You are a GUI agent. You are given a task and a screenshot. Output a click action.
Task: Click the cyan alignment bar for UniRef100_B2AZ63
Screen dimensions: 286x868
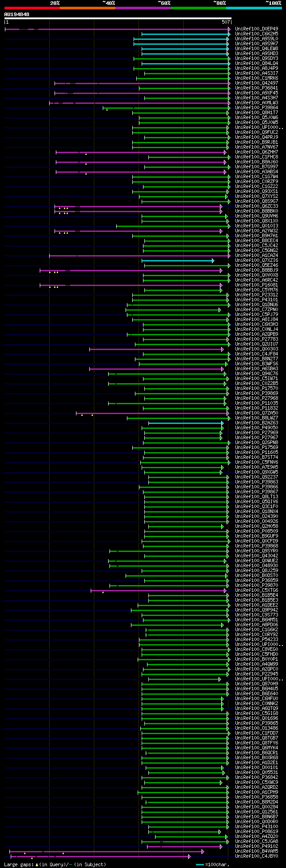click(186, 423)
